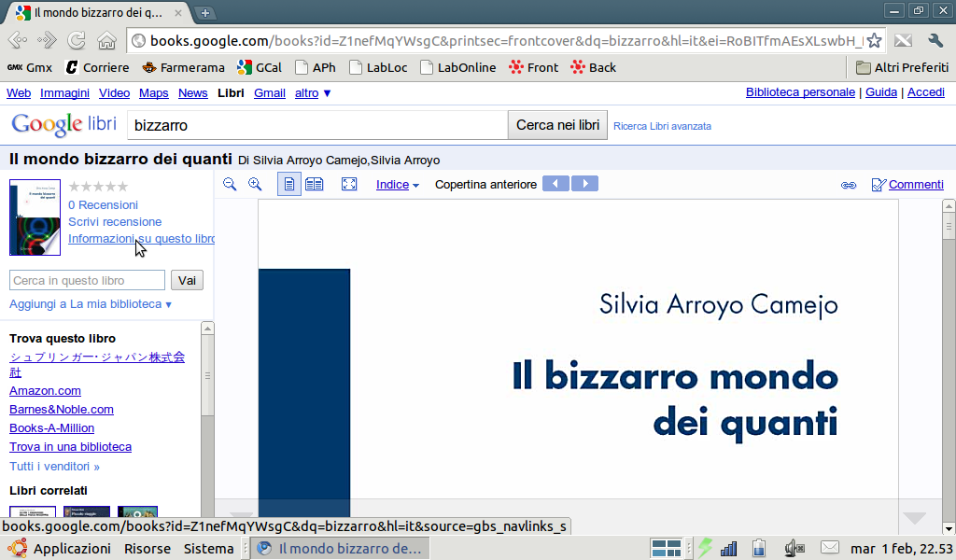The image size is (956, 560).
Task: Switch to two-page view
Action: click(315, 184)
